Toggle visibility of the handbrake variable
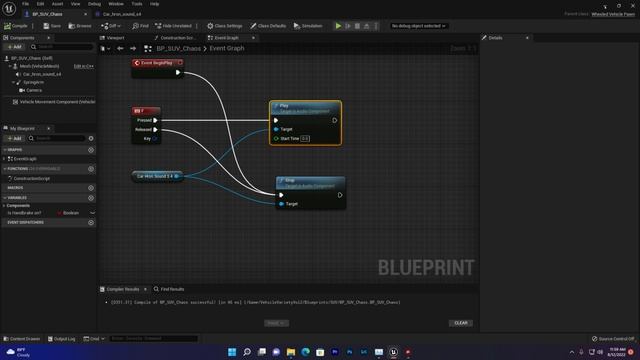This screenshot has height=360, width=640. pyautogui.click(x=93, y=213)
